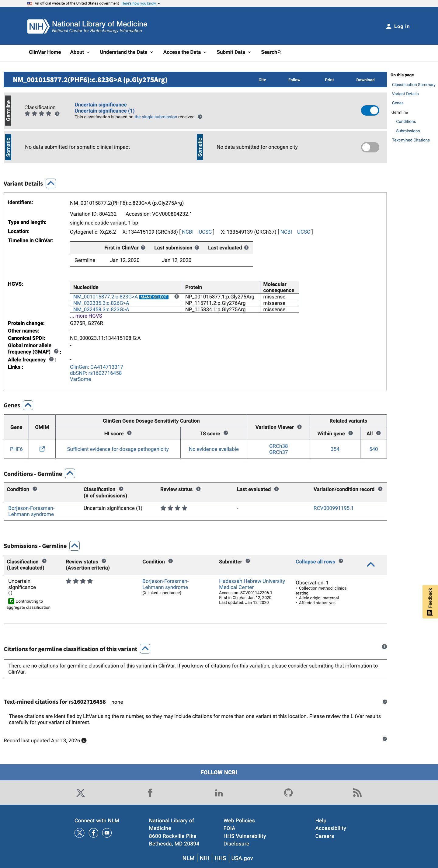Open GMAF help icon
The image size is (438, 868).
56,351
